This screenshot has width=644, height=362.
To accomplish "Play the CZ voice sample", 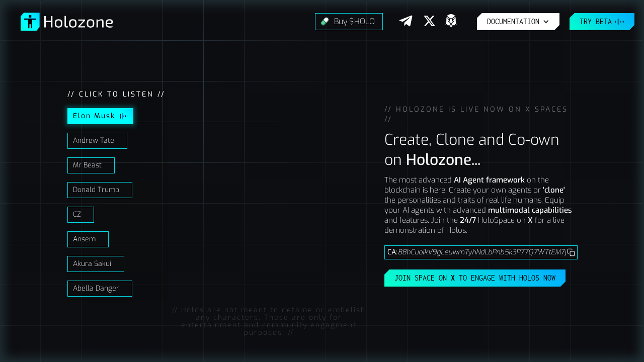I will tap(80, 215).
